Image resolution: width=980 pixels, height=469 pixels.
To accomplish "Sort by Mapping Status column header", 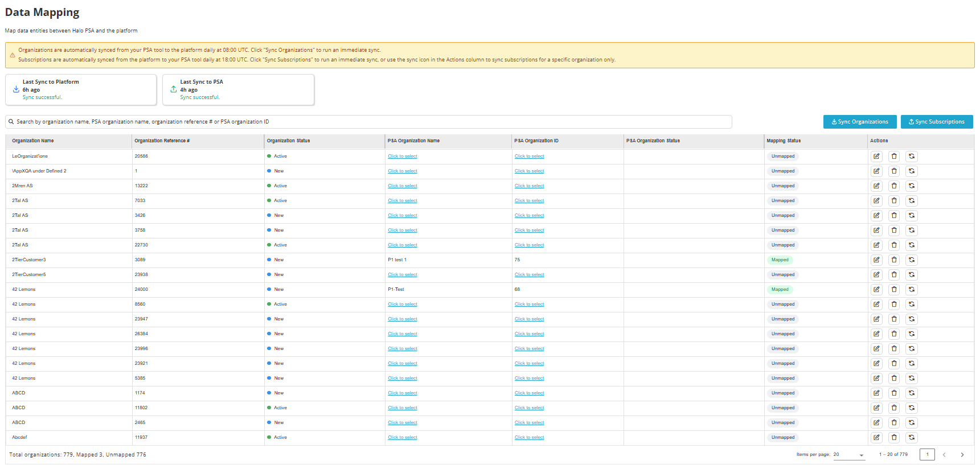I will pos(784,141).
